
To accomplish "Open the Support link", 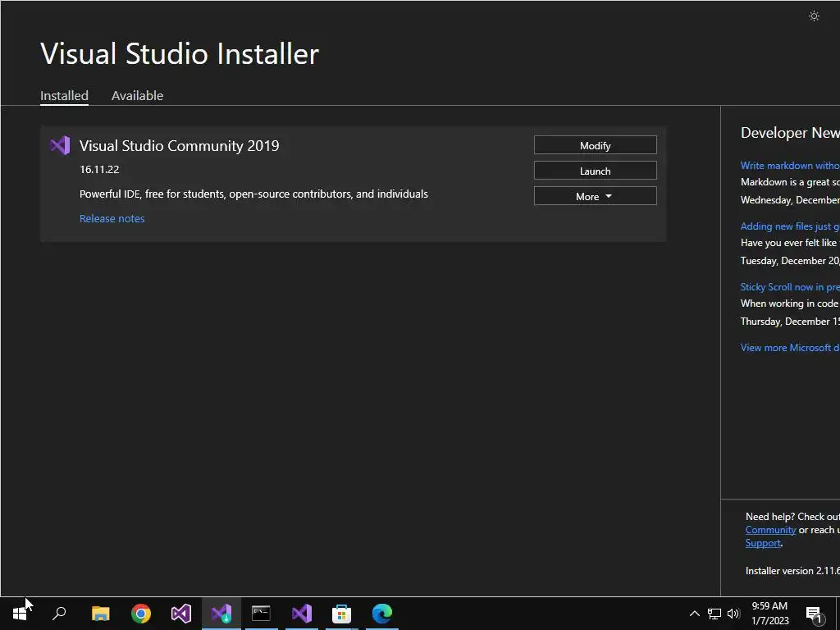I will coord(763,543).
